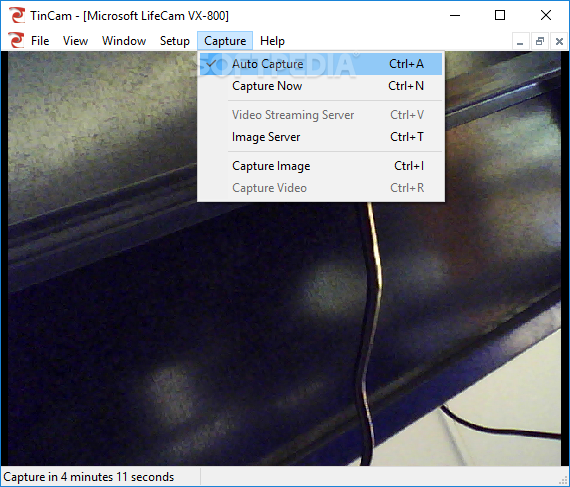Maximize the TinCam main window
Screen dimensions: 570x487
500,15
